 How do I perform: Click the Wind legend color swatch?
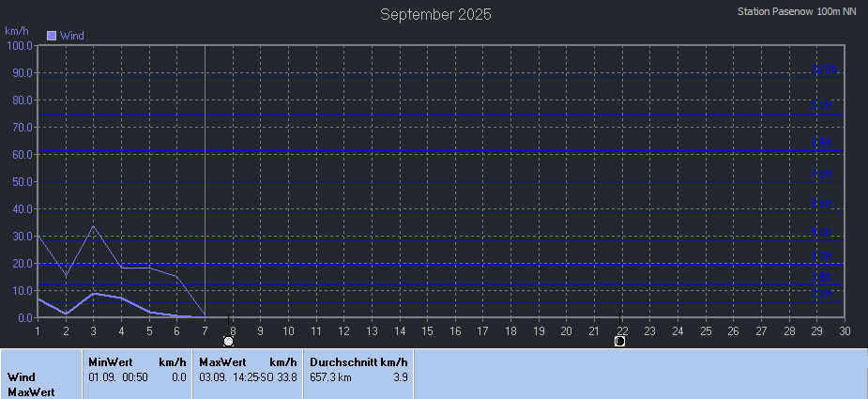[52, 36]
